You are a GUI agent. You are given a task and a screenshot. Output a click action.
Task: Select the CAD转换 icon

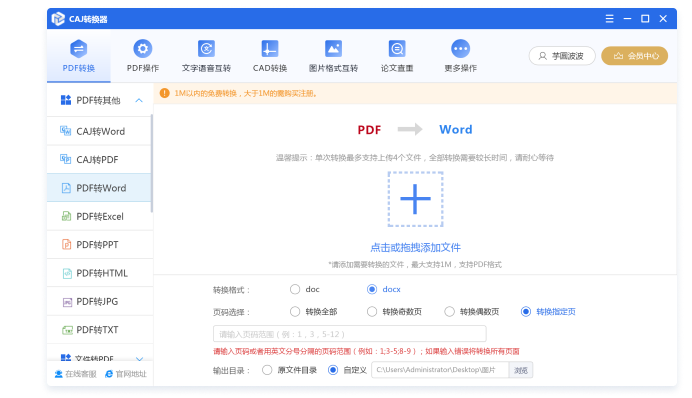click(x=270, y=49)
